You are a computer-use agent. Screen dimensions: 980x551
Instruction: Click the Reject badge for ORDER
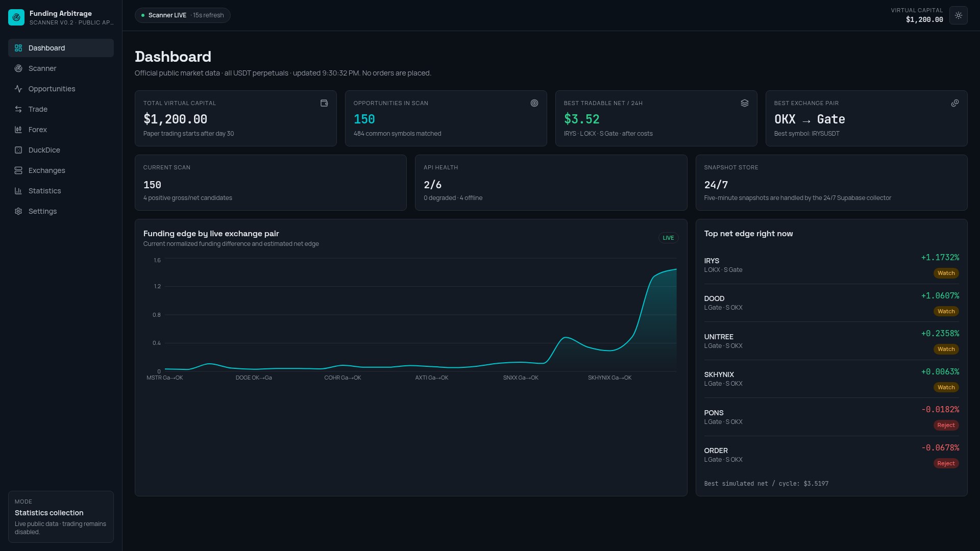[x=946, y=463]
